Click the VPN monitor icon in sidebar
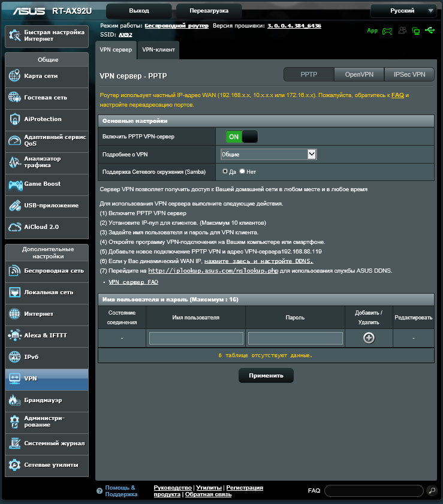This screenshot has height=504, width=443. pos(14,379)
